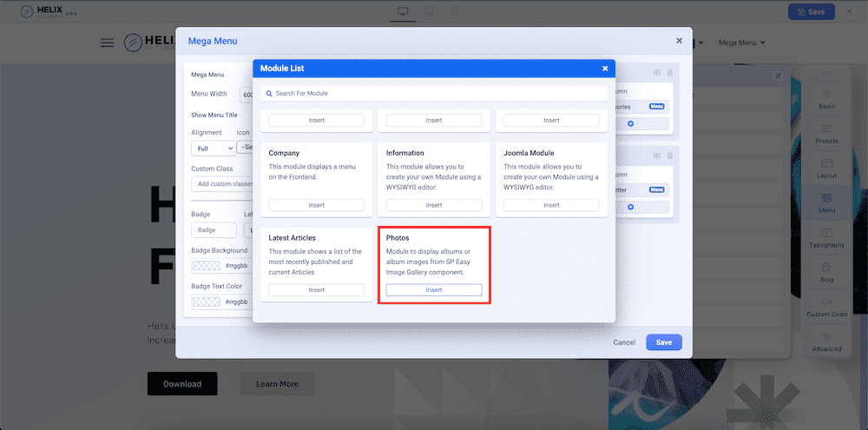868x430 pixels.
Task: Open the Alignment dropdown set to Full
Action: pos(214,149)
